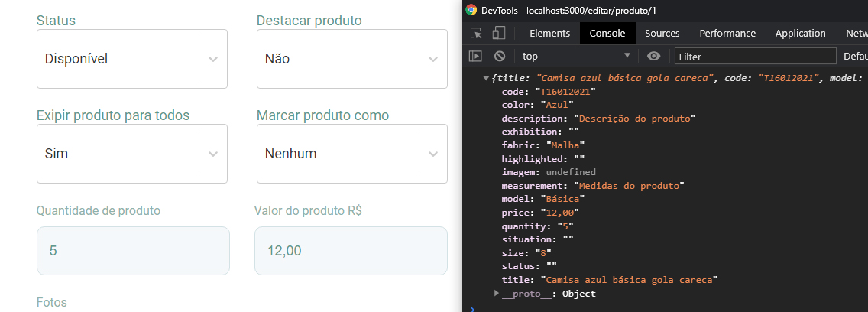The width and height of the screenshot is (868, 312).
Task: Click the price: "12,00" property line
Action: point(540,213)
